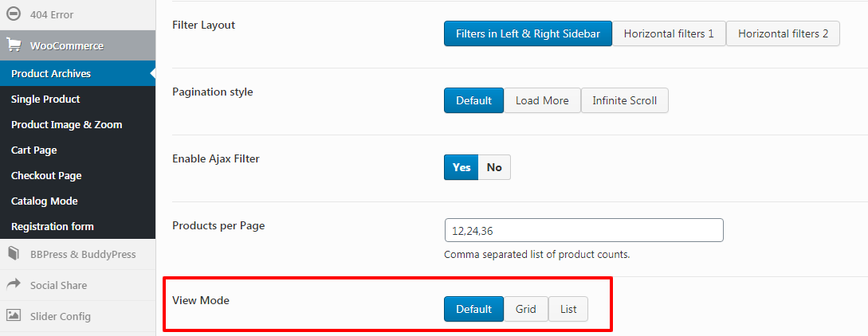Viewport: 868px width, 336px height.
Task: Open Catalog Mode settings
Action: click(44, 201)
